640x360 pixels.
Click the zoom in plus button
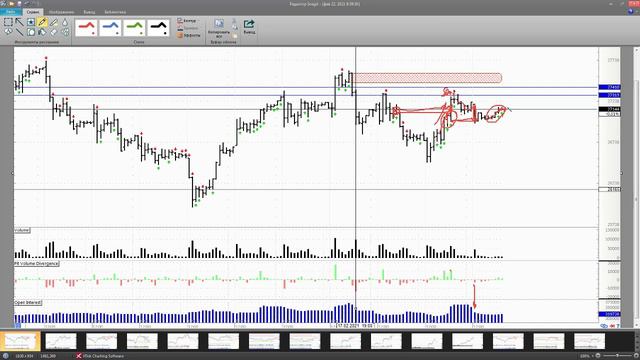point(636,356)
